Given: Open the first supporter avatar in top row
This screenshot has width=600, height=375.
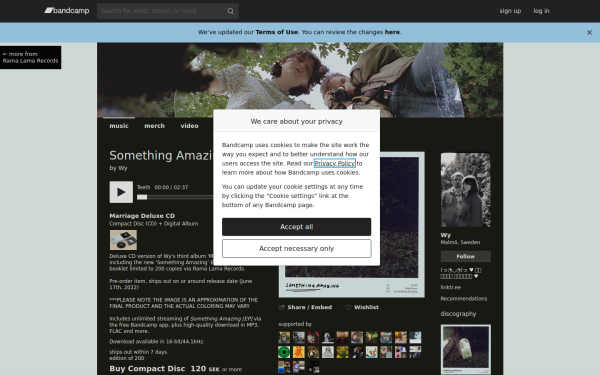Looking at the screenshot, I should 284,338.
